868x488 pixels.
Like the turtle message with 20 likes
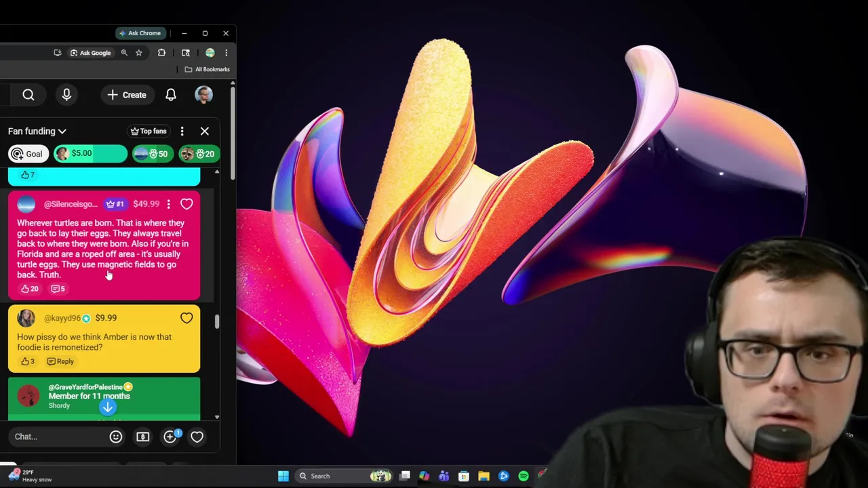coord(28,289)
